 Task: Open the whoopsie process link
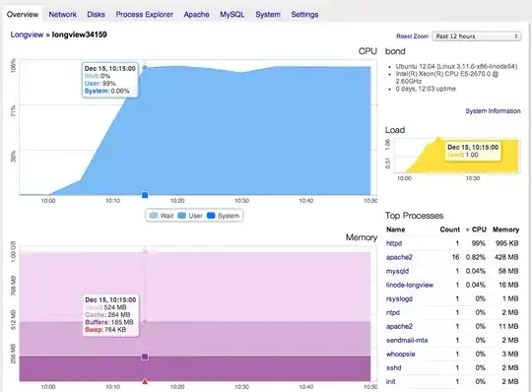[401, 354]
